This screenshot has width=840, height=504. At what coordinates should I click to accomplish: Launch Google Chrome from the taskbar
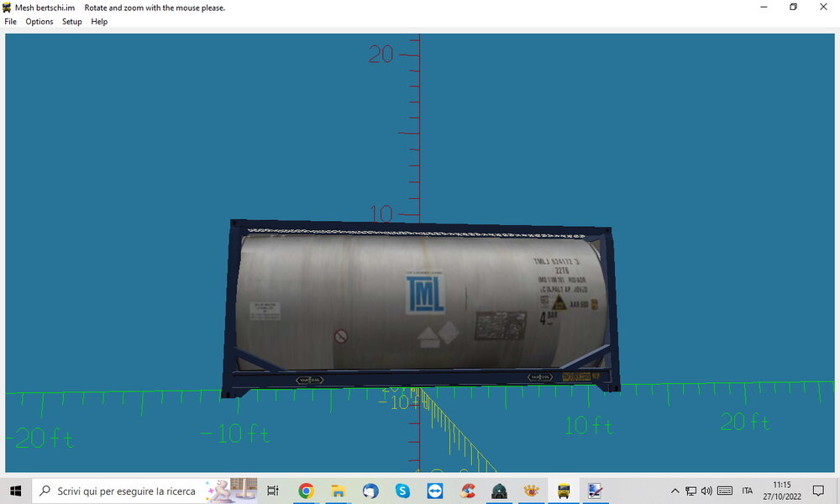[306, 491]
